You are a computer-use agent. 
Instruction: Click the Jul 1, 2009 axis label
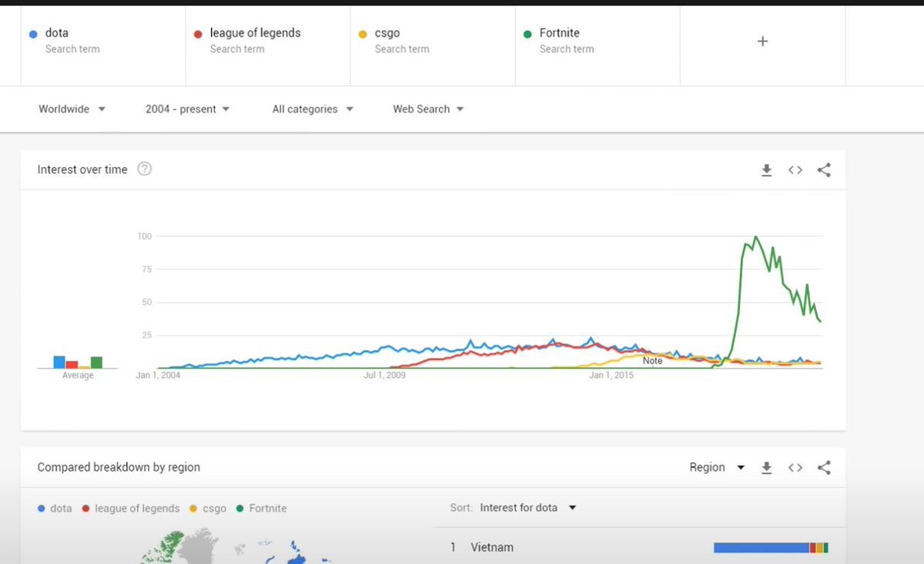click(x=384, y=375)
